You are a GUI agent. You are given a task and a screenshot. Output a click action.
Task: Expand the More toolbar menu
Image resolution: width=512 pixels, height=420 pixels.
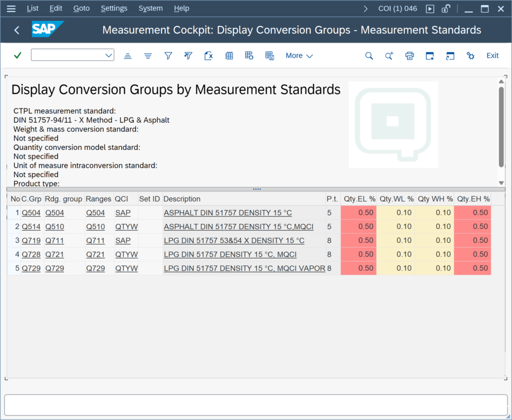pos(299,56)
